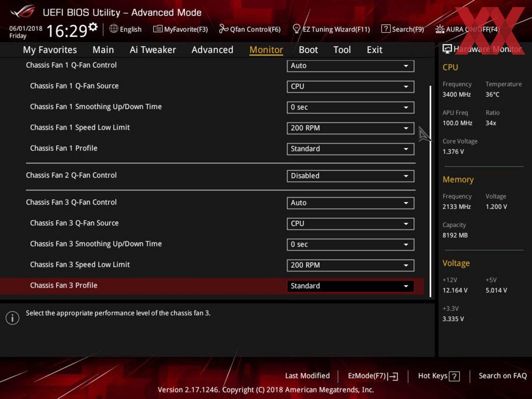This screenshot has width=532, height=399.
Task: Click the EZ Tuning Wizard bulb icon
Action: coord(297,29)
